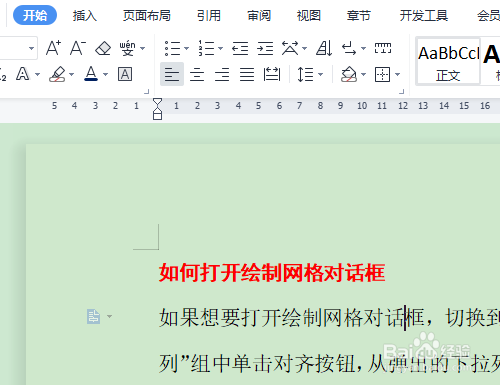Apply paragraph shading paint bucket
This screenshot has width=500, height=385.
pos(349,74)
